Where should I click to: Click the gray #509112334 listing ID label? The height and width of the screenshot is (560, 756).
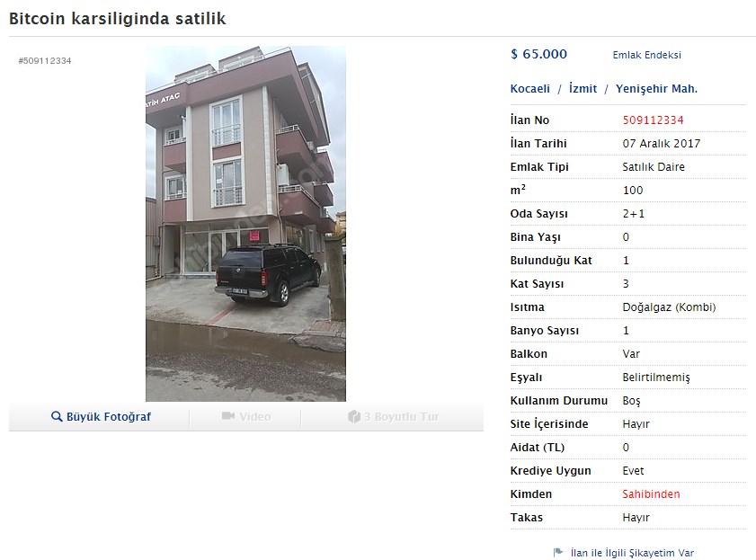coord(45,61)
